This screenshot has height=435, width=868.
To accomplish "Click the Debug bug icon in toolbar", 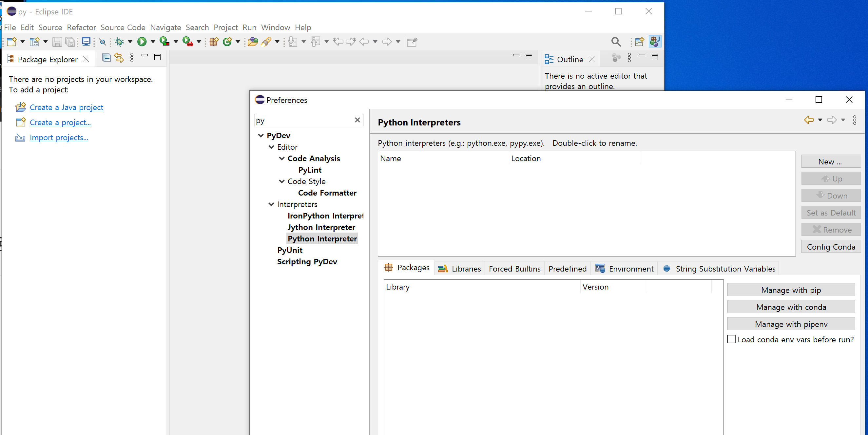I will [x=119, y=42].
